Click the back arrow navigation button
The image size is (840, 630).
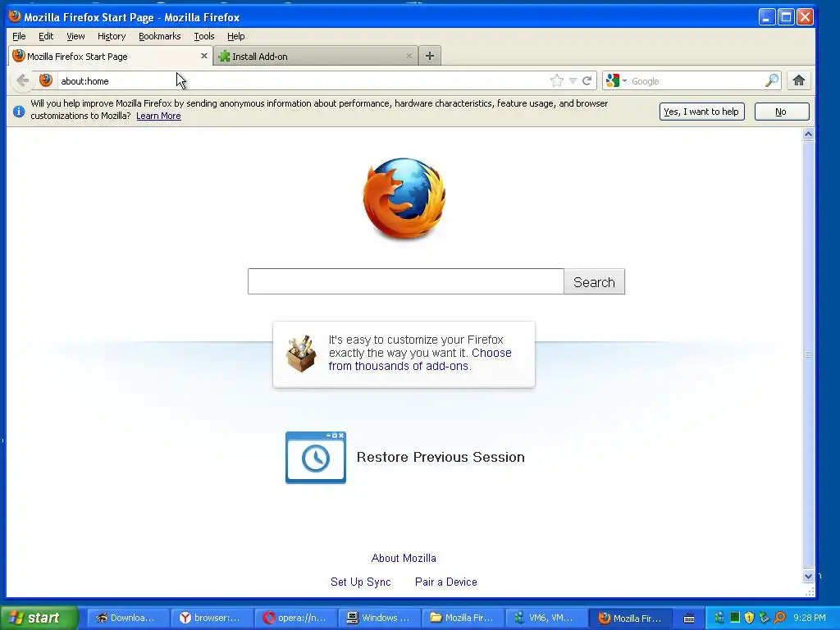click(x=22, y=81)
